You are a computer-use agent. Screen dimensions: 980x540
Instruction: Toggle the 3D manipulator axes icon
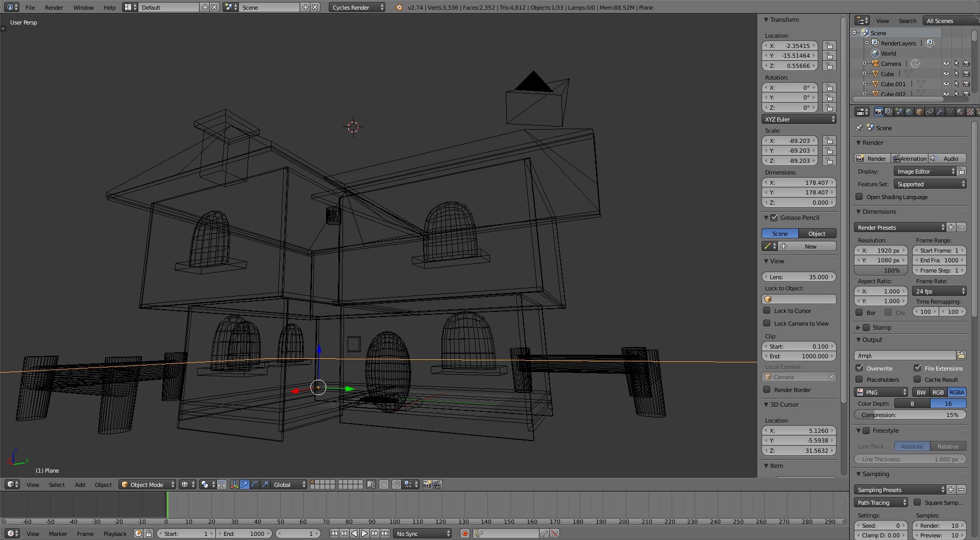[234, 484]
